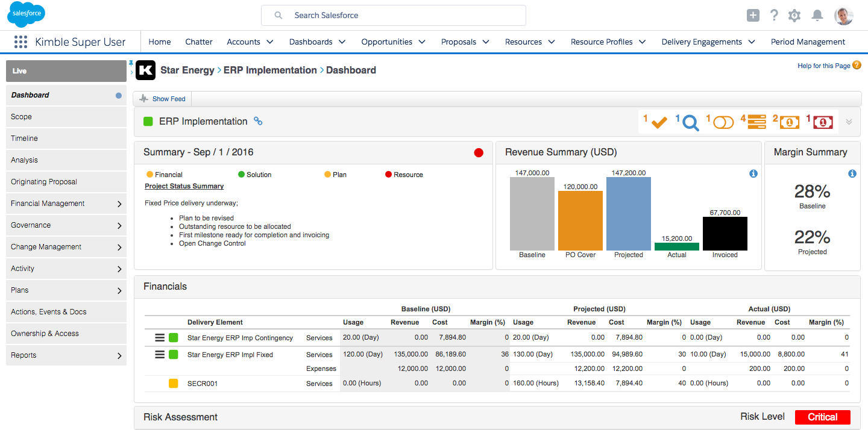This screenshot has width=868, height=430.
Task: Click the orange overlapping ovals icon
Action: click(723, 122)
